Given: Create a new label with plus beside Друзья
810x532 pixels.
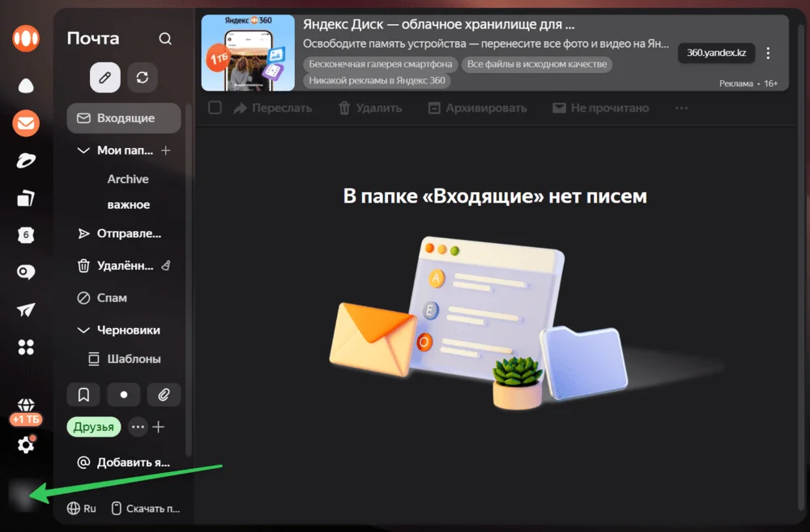Looking at the screenshot, I should pyautogui.click(x=159, y=428).
